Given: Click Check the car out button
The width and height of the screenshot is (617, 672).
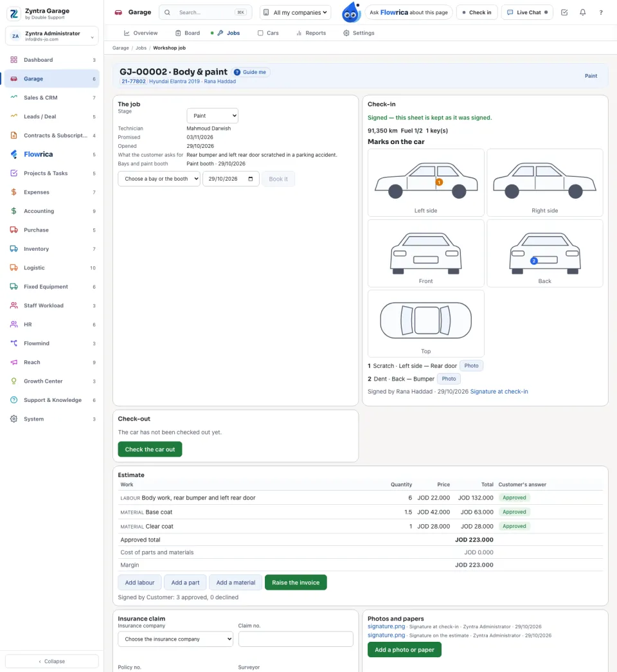Looking at the screenshot, I should 150,449.
